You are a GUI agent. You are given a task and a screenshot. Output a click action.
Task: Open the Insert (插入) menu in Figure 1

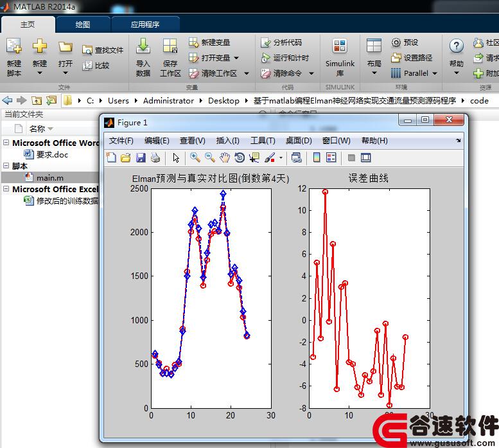pyautogui.click(x=227, y=140)
